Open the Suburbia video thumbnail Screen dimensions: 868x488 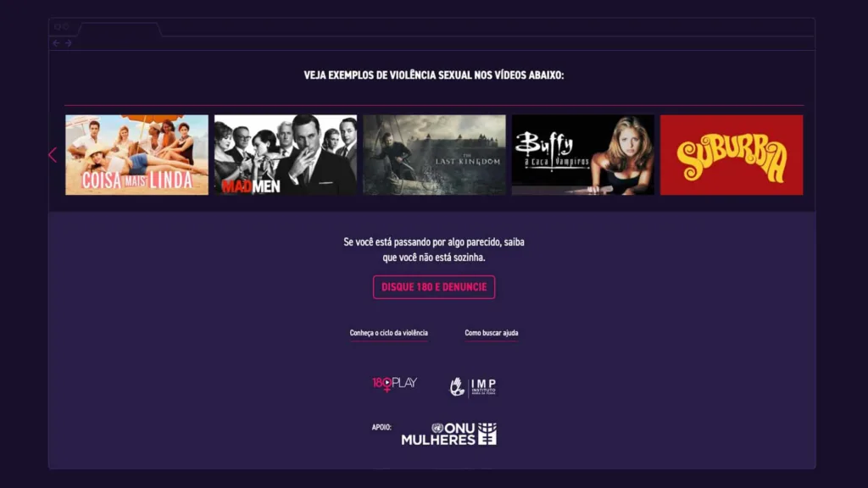[732, 155]
